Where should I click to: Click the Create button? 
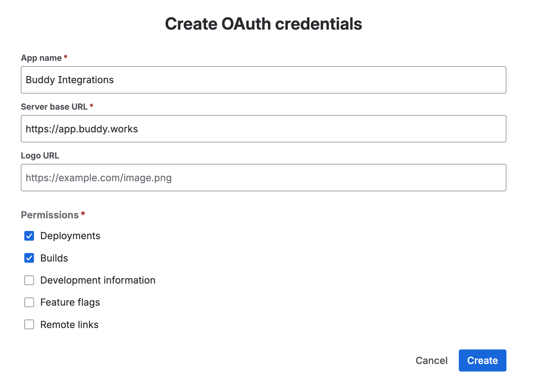coord(482,360)
